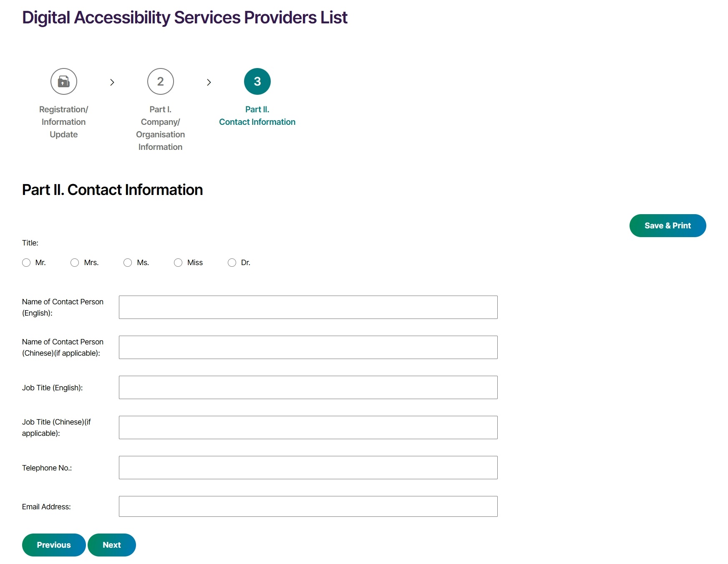Focus the Email Address input field
Image resolution: width=728 pixels, height=564 pixels.
click(308, 506)
